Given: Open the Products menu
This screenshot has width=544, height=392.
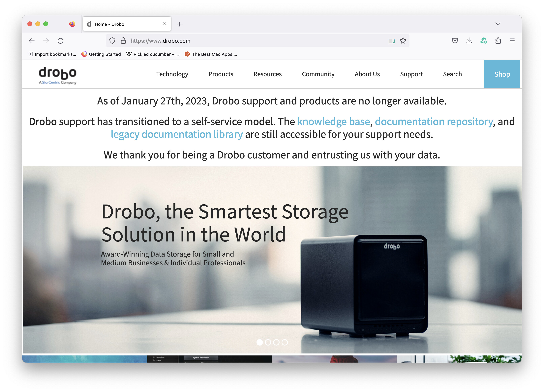Looking at the screenshot, I should pos(221,74).
